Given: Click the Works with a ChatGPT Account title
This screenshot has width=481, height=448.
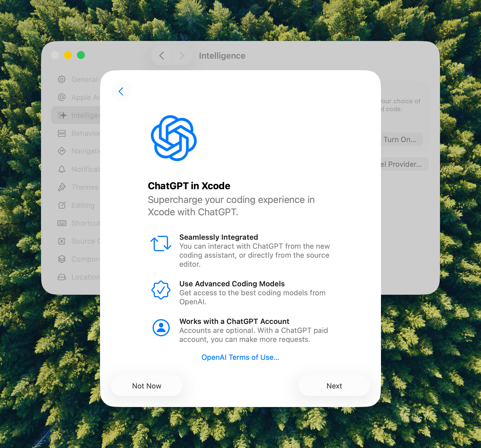Looking at the screenshot, I should pos(234,321).
